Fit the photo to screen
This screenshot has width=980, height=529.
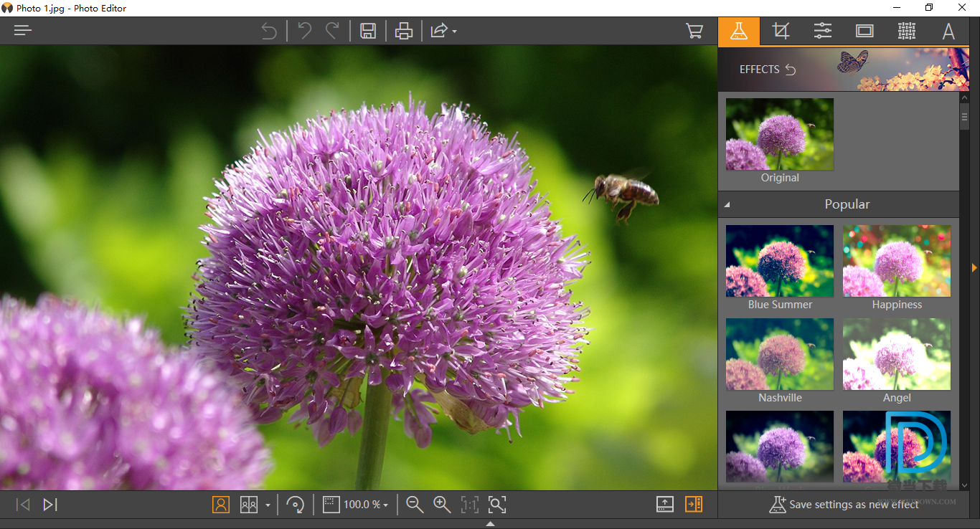(497, 505)
